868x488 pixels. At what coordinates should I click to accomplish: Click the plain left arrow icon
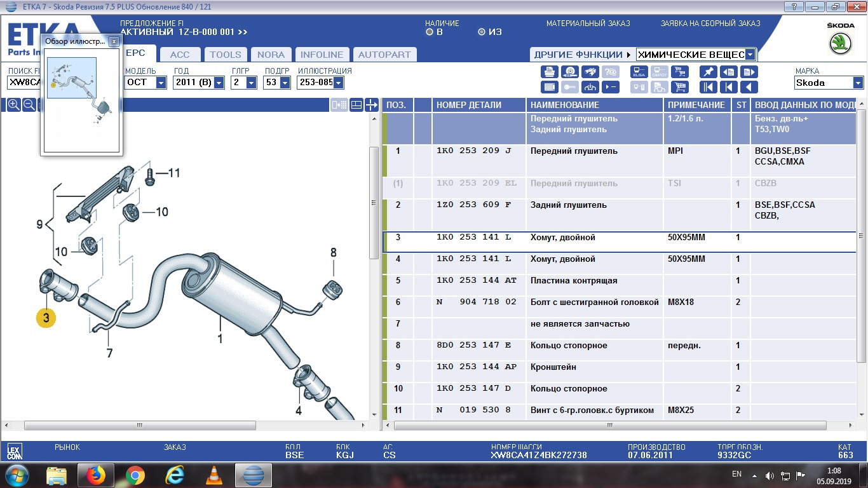point(749,87)
